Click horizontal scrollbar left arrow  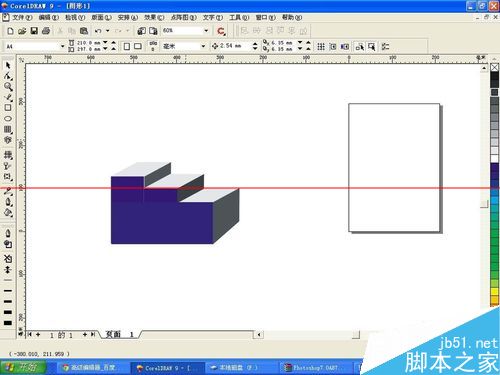click(x=259, y=334)
